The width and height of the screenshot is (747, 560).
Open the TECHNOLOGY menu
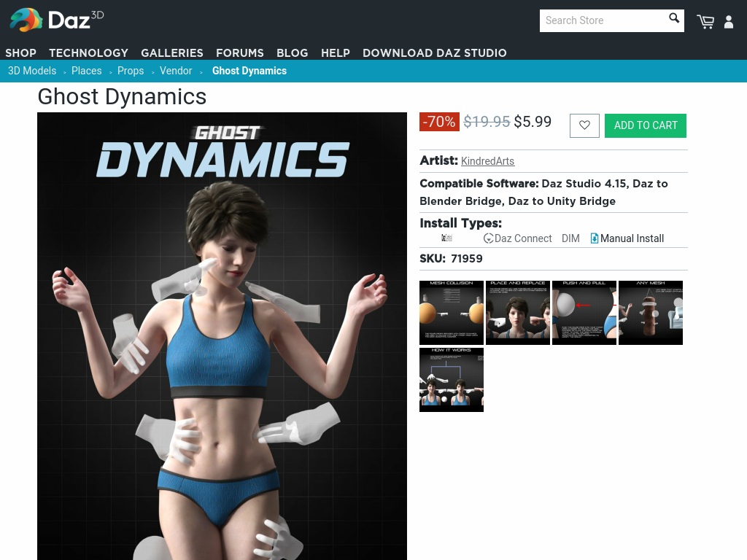(88, 52)
